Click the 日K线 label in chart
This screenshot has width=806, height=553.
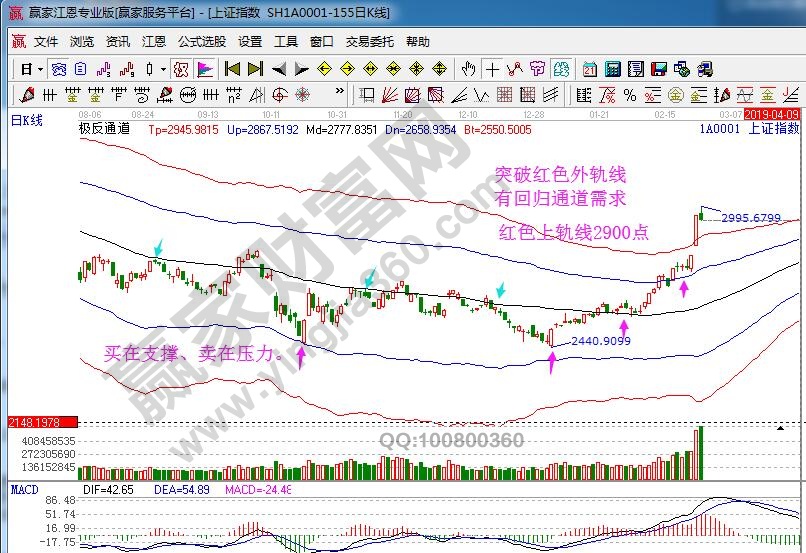27,120
